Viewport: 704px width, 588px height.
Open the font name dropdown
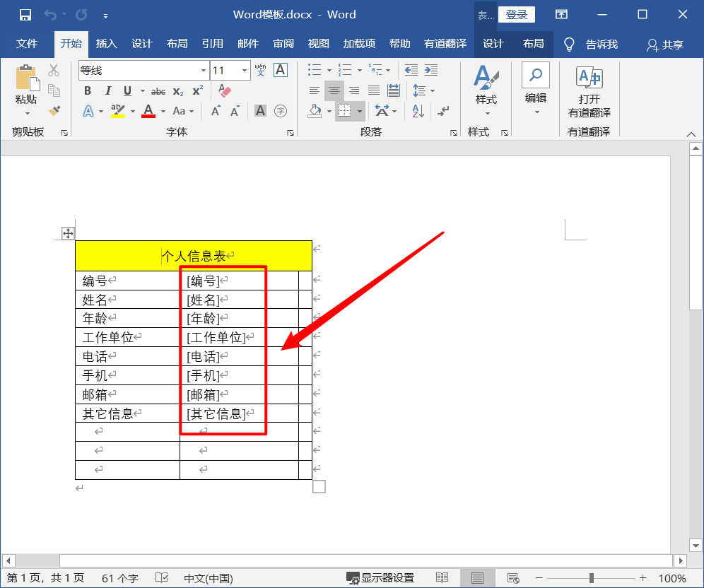tap(204, 70)
